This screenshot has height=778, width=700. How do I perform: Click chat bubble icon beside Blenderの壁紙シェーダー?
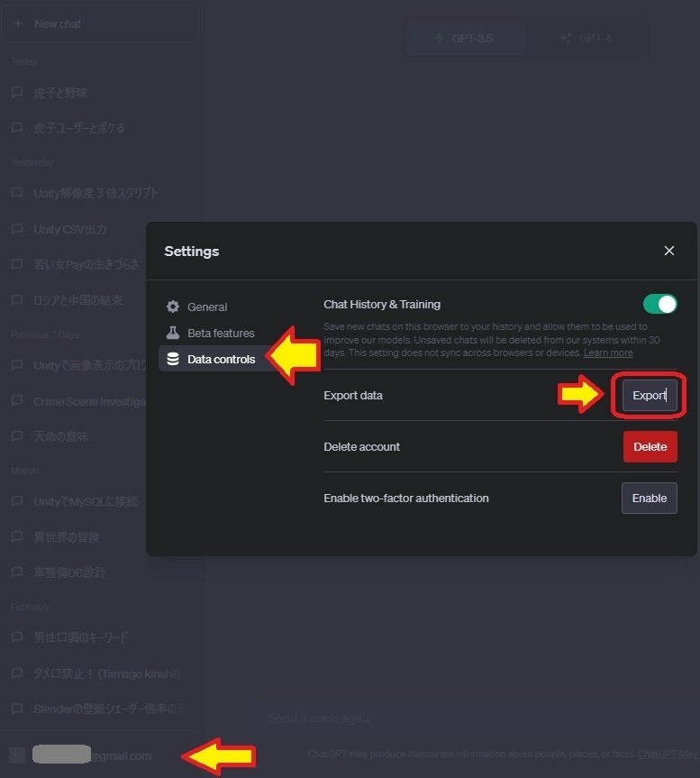[17, 709]
